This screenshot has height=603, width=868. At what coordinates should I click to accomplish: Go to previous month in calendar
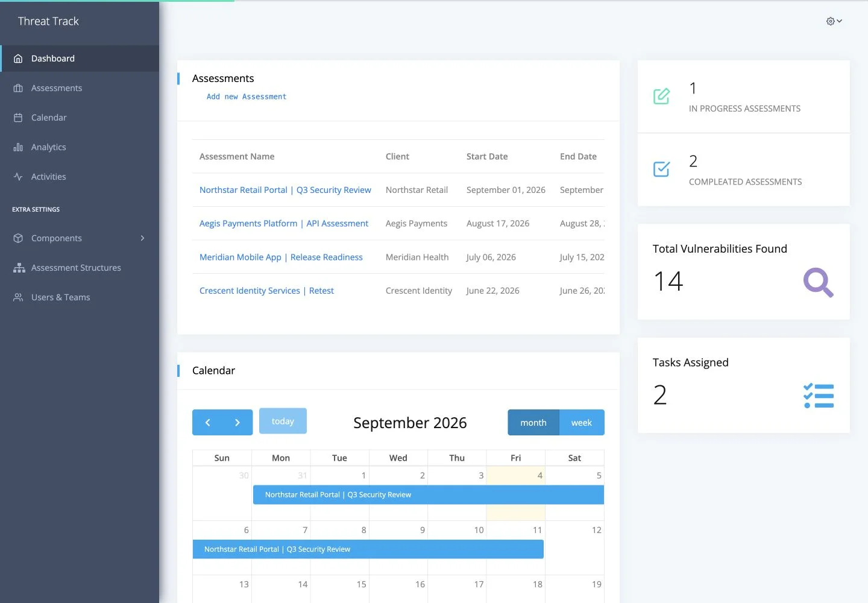point(207,423)
